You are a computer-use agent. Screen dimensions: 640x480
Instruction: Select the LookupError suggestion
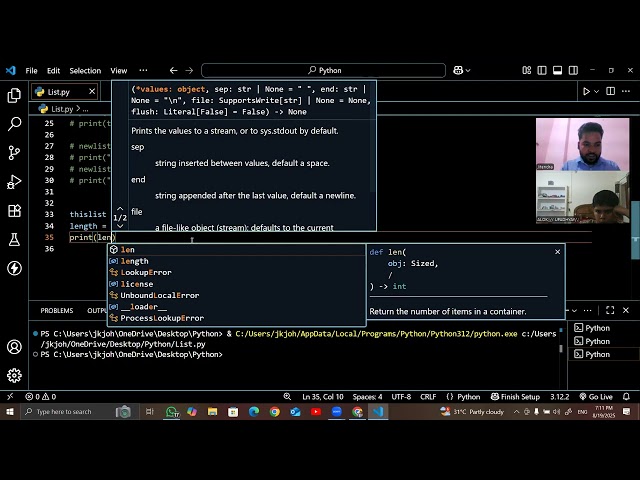(x=237, y=273)
